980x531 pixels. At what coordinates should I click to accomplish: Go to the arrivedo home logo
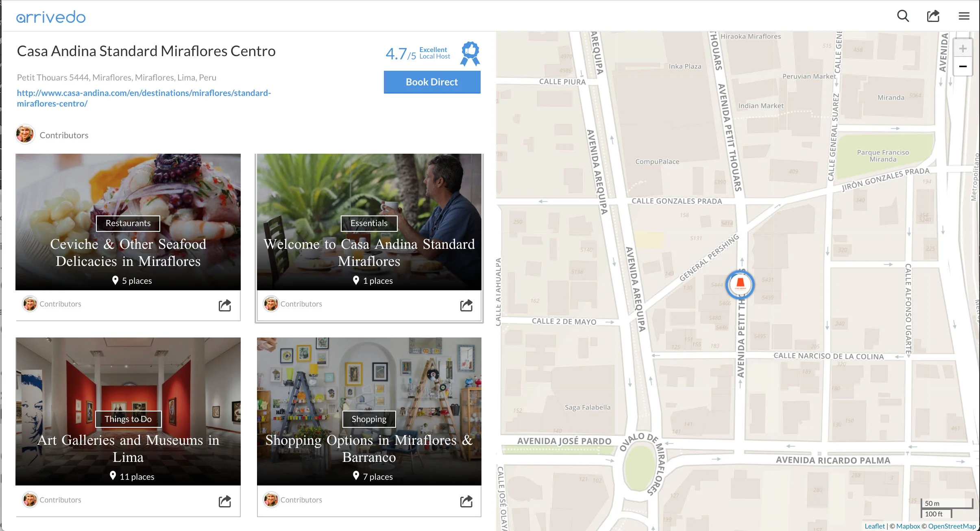[x=51, y=17]
